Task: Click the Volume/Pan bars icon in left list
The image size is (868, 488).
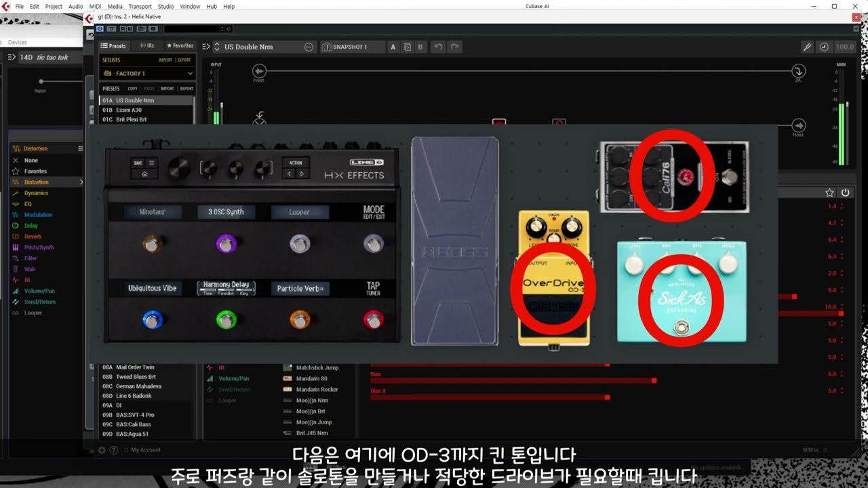Action: pyautogui.click(x=16, y=291)
